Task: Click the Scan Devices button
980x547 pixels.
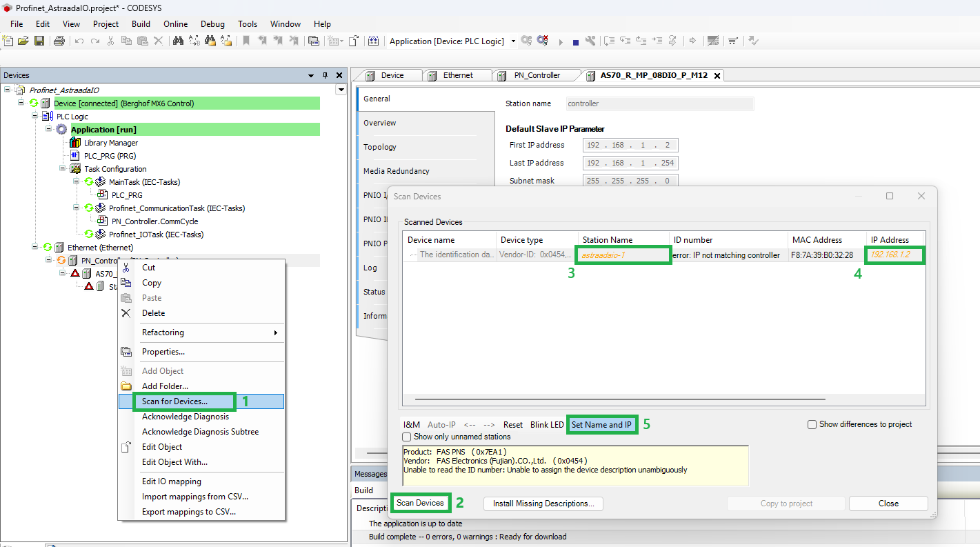Action: click(x=420, y=503)
